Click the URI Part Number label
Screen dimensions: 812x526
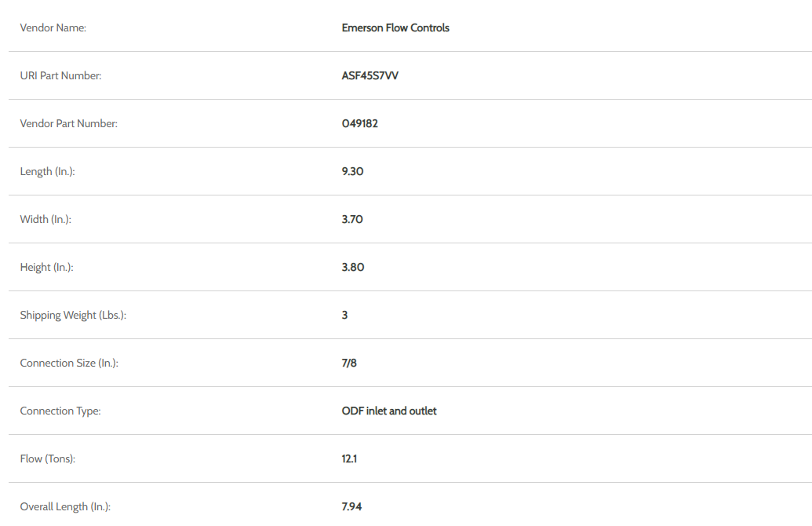tap(60, 76)
